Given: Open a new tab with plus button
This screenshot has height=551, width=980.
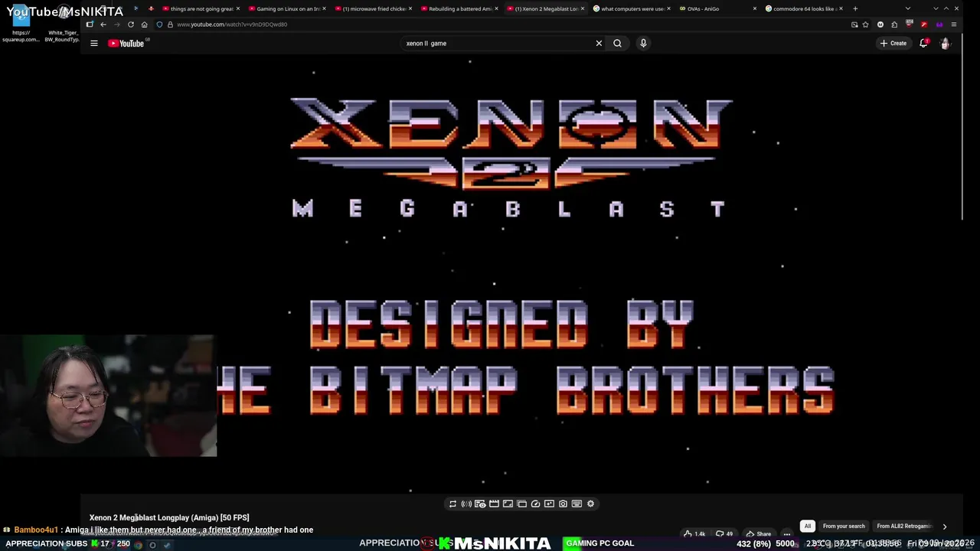Looking at the screenshot, I should point(855,8).
